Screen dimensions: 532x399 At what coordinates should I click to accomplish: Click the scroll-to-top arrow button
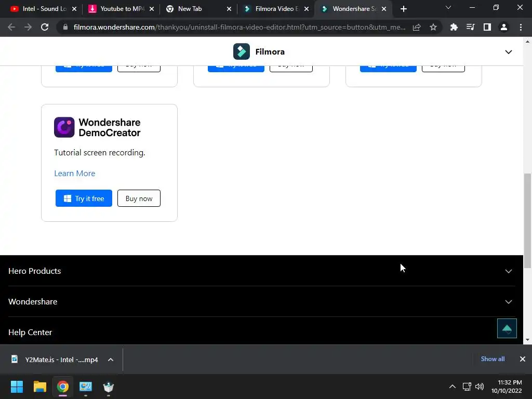click(x=507, y=328)
